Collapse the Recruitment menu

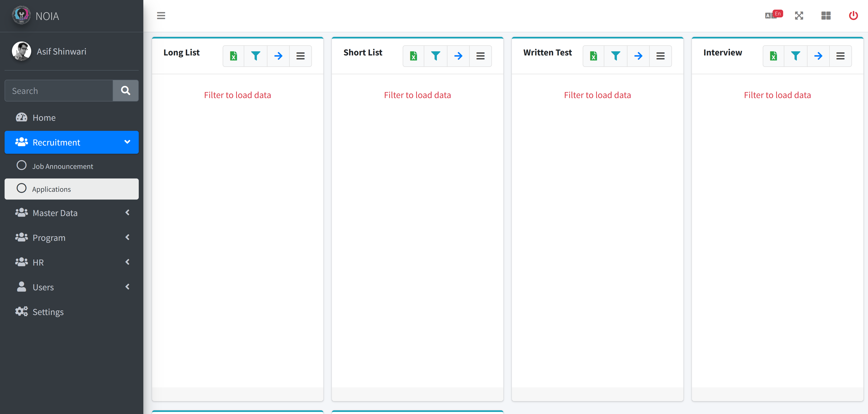point(71,142)
